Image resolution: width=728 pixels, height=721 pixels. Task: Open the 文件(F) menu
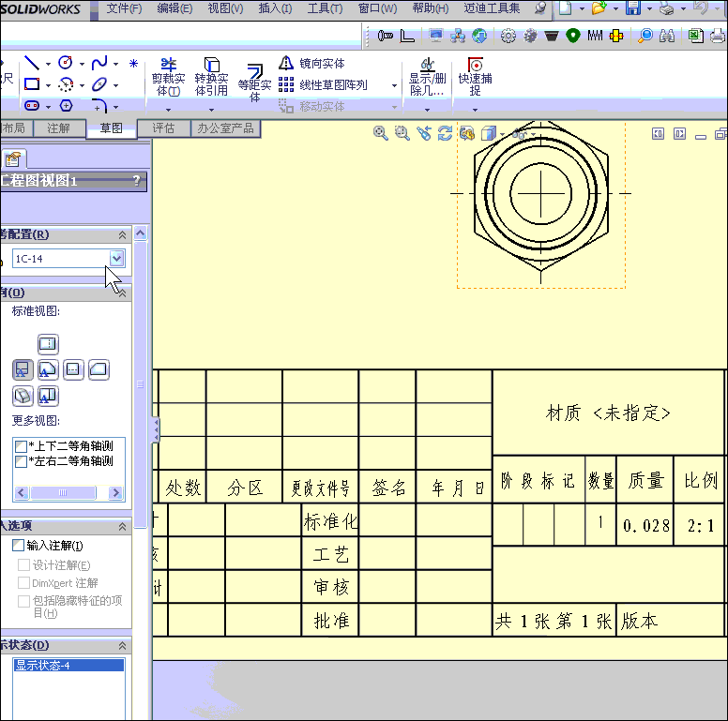124,8
